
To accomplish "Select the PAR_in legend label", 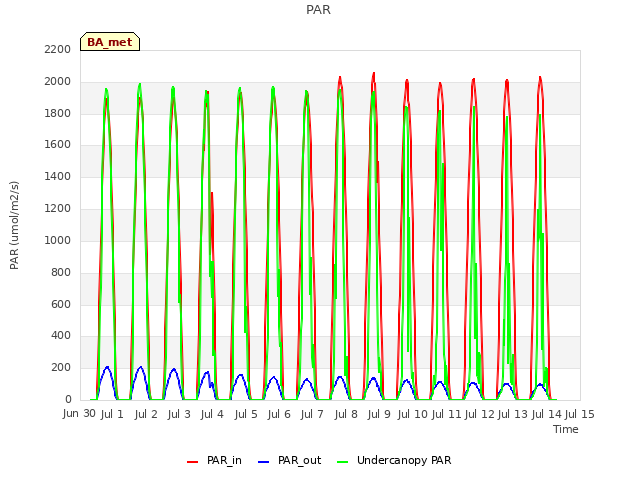I will (x=224, y=460).
